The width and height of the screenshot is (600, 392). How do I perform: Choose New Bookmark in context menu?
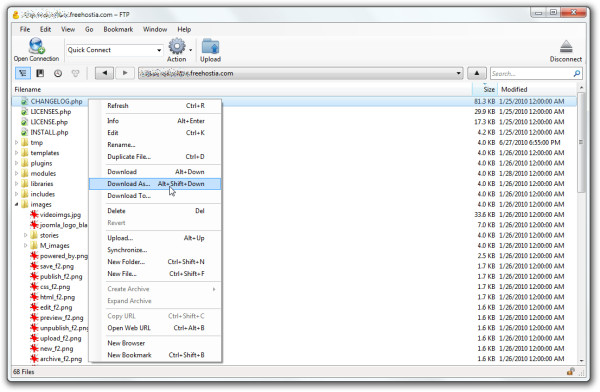pos(155,355)
